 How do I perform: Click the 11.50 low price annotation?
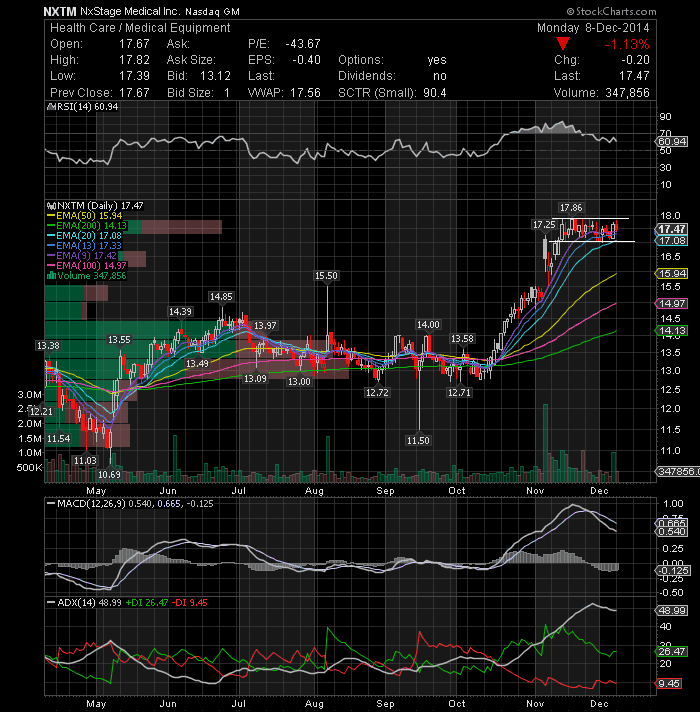[x=418, y=440]
